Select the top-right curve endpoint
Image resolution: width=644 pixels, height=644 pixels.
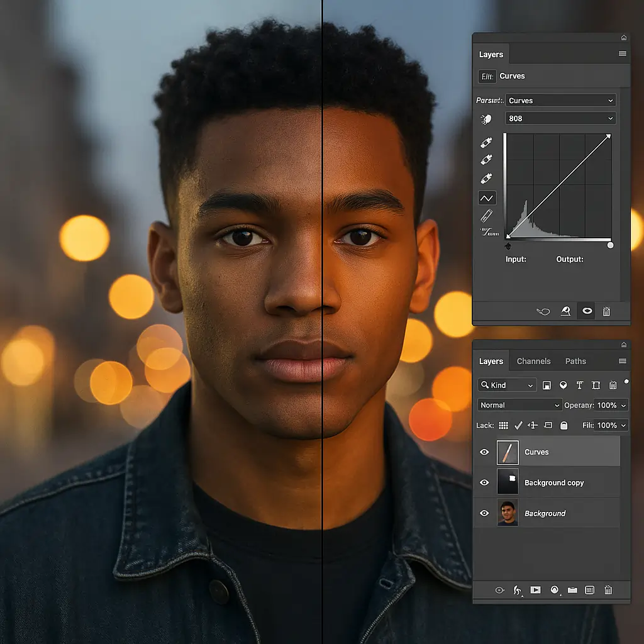pyautogui.click(x=609, y=136)
